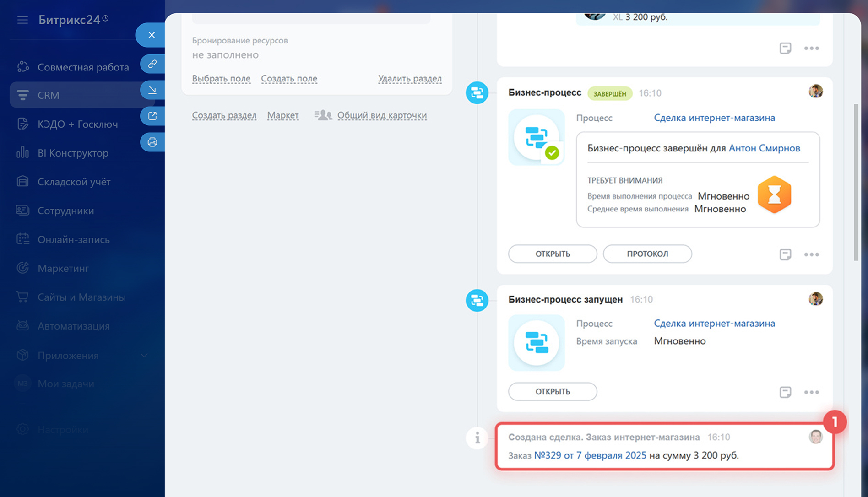Open order №329 от 7 февраля 2025 link
Image resolution: width=868 pixels, height=497 pixels.
(590, 455)
